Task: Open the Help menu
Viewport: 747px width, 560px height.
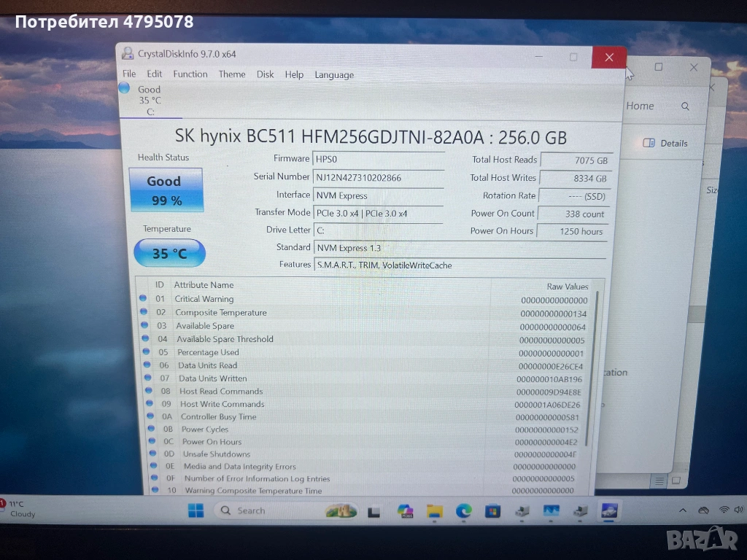Action: [294, 74]
